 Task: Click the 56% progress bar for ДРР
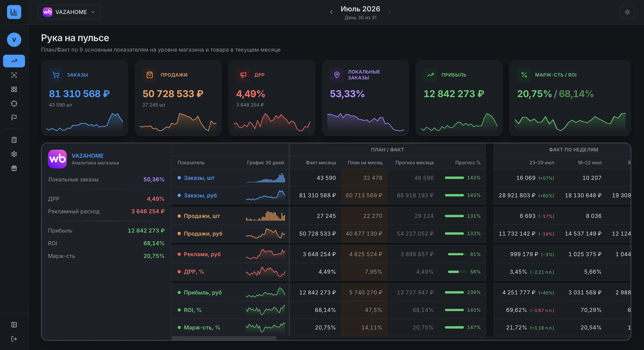click(x=457, y=272)
